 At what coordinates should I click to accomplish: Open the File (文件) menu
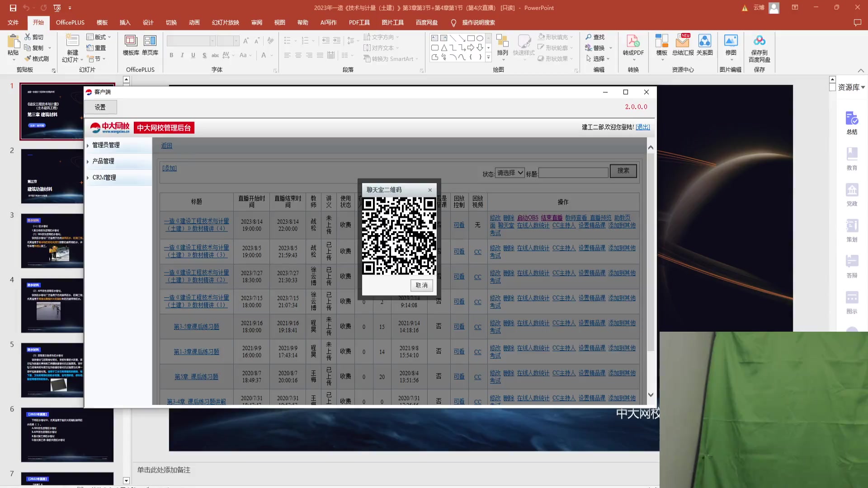[x=13, y=23]
